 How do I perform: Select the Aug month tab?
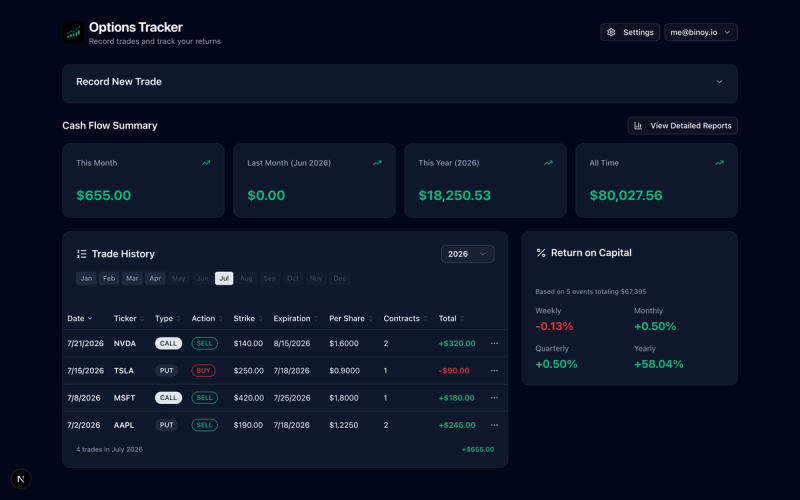click(246, 278)
